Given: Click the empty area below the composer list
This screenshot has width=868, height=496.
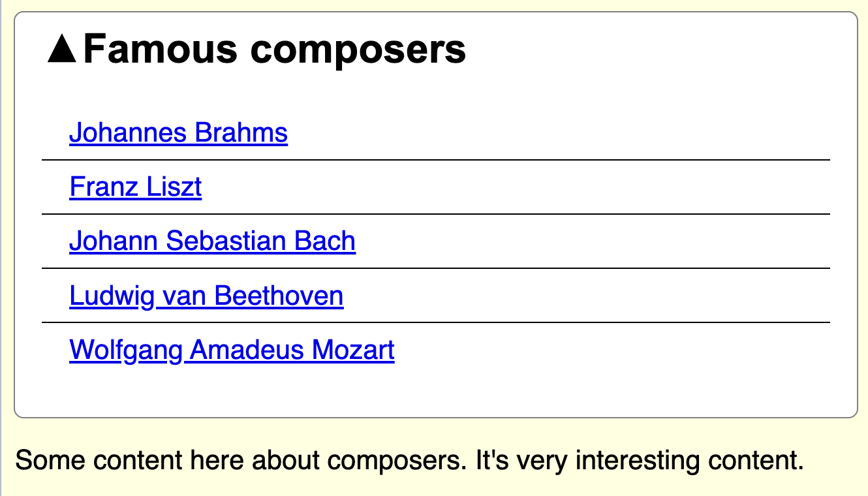Looking at the screenshot, I should (x=431, y=392).
